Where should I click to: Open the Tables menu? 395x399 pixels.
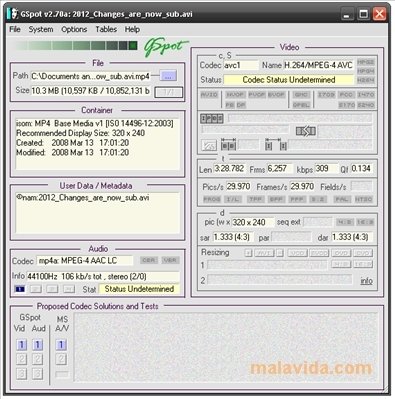106,29
